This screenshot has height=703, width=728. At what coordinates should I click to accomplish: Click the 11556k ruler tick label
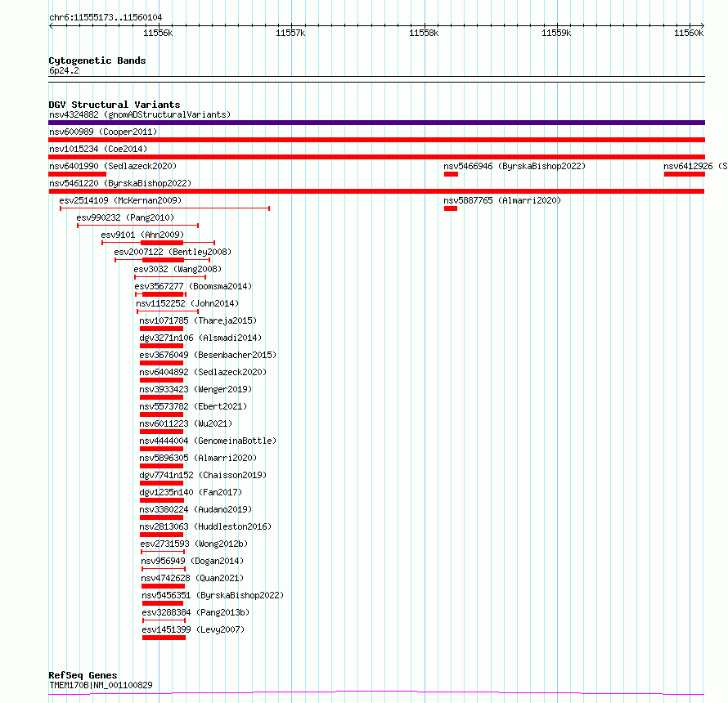tap(158, 33)
